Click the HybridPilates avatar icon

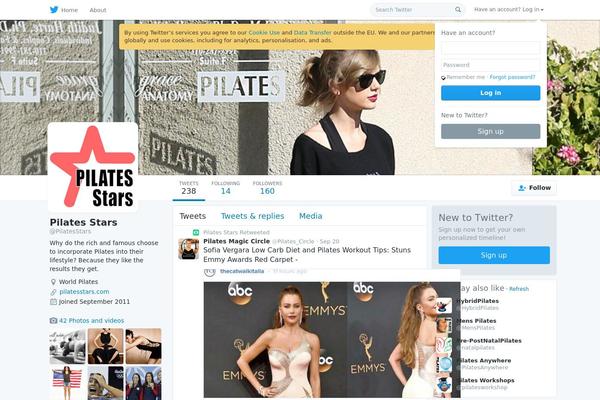pyautogui.click(x=444, y=305)
